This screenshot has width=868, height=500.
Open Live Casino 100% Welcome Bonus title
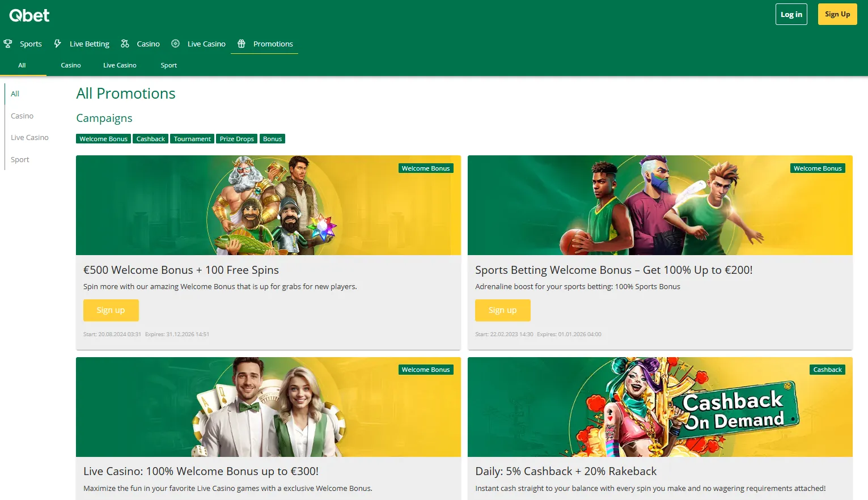201,471
